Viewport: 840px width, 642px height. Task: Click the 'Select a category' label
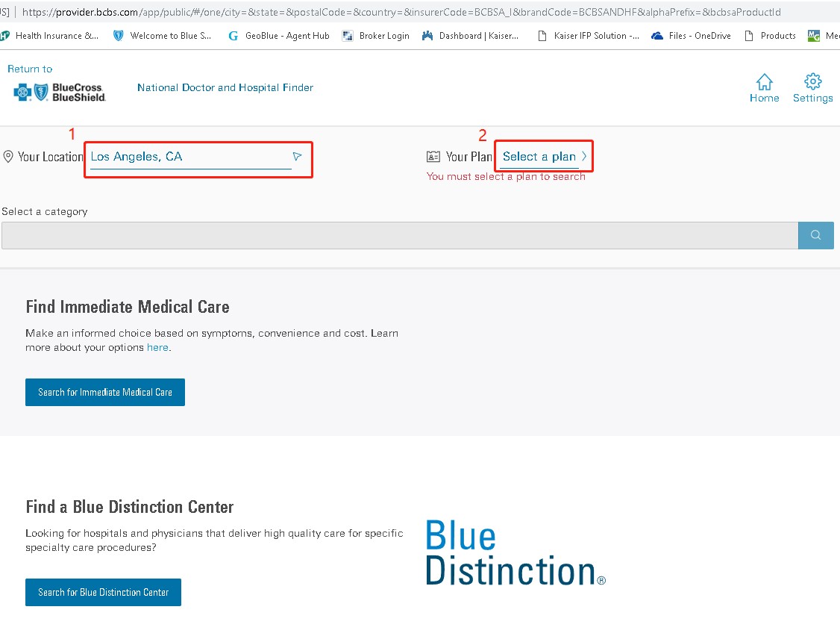pos(45,212)
